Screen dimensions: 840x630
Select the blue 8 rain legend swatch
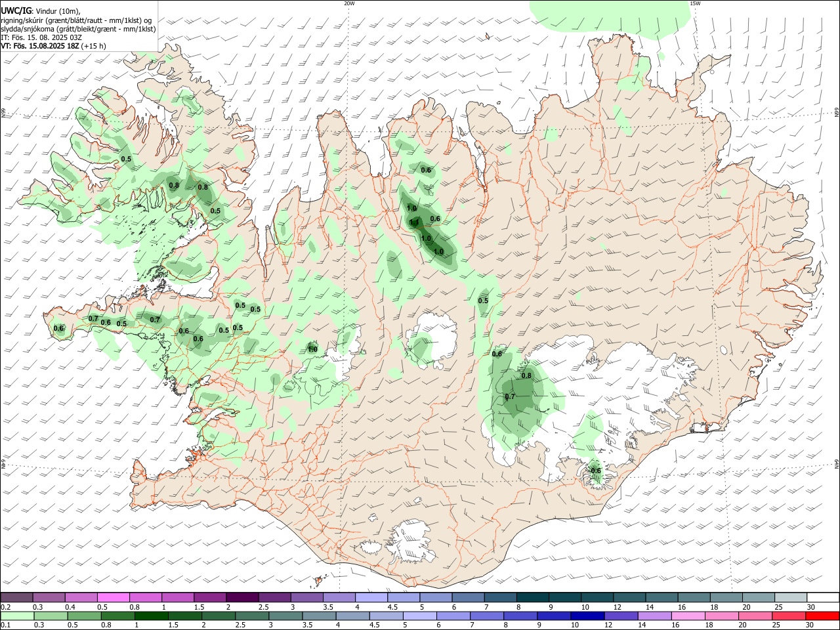pos(520,616)
